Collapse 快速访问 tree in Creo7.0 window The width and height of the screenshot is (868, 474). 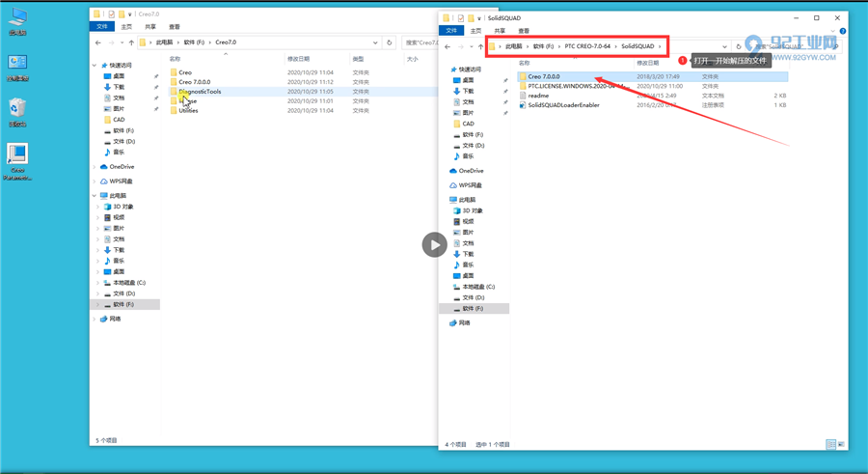(95, 66)
